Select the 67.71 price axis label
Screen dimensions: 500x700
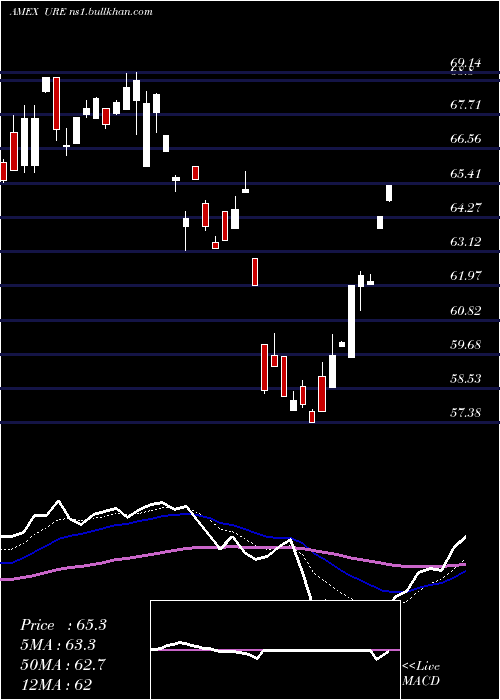click(x=466, y=104)
